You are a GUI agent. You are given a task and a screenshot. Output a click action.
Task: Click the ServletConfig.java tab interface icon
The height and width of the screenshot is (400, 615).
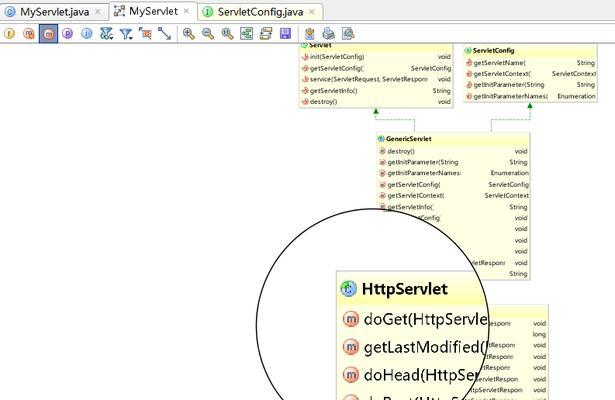(x=207, y=12)
